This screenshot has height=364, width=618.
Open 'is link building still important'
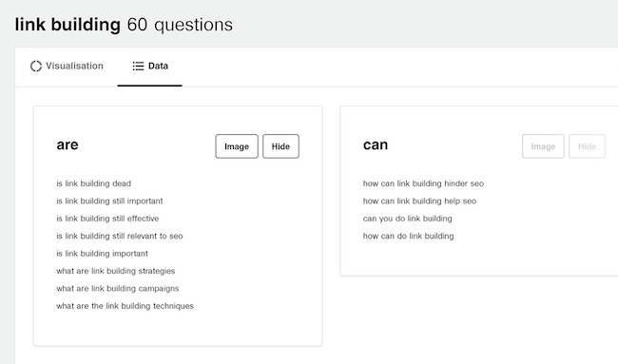coord(109,201)
